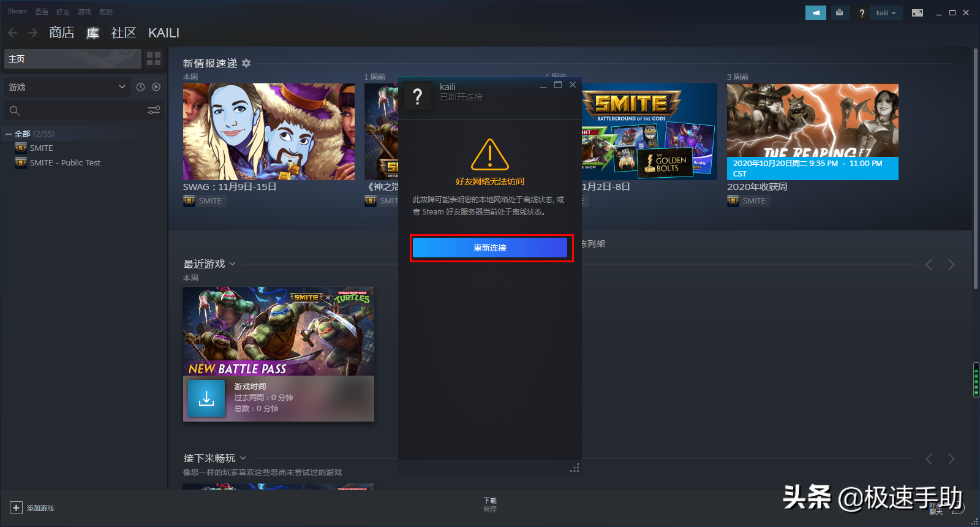Click the 添加游戏 add game button
The width and height of the screenshot is (980, 527).
pos(32,508)
